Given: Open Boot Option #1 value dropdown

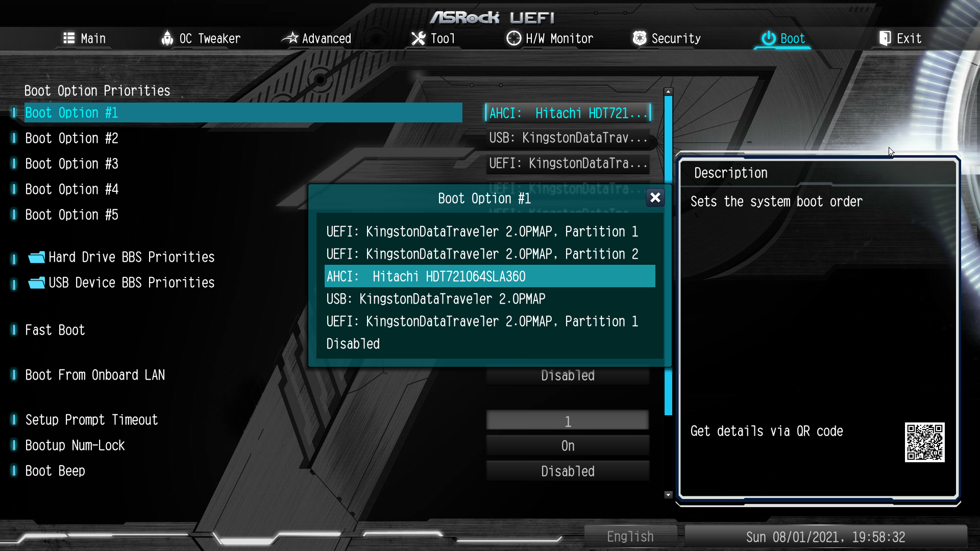Looking at the screenshot, I should coord(568,113).
